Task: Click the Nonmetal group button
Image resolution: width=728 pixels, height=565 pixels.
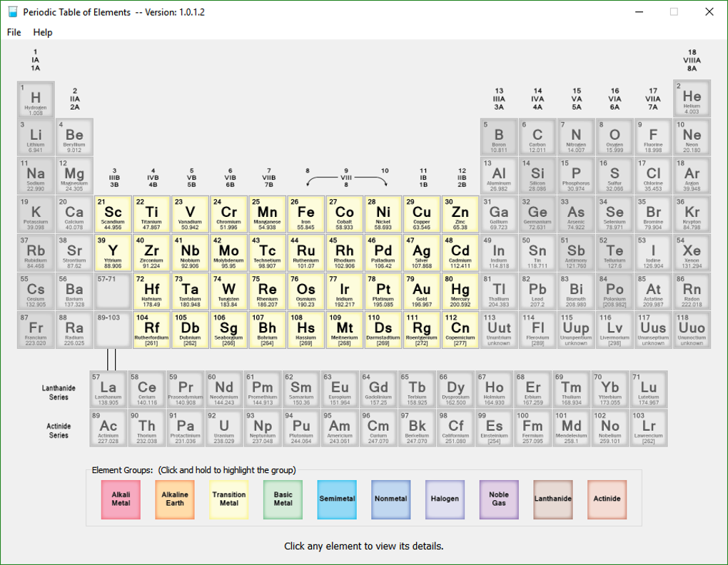Action: pos(391,499)
